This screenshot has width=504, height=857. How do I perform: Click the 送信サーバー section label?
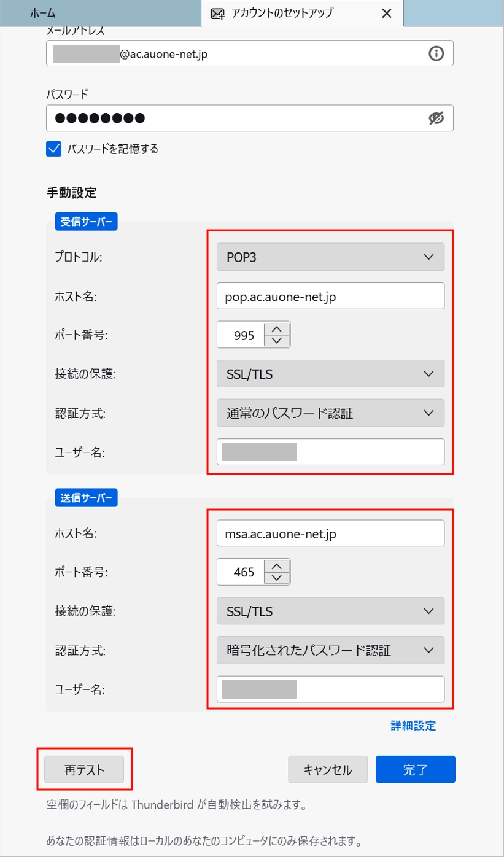tap(87, 497)
